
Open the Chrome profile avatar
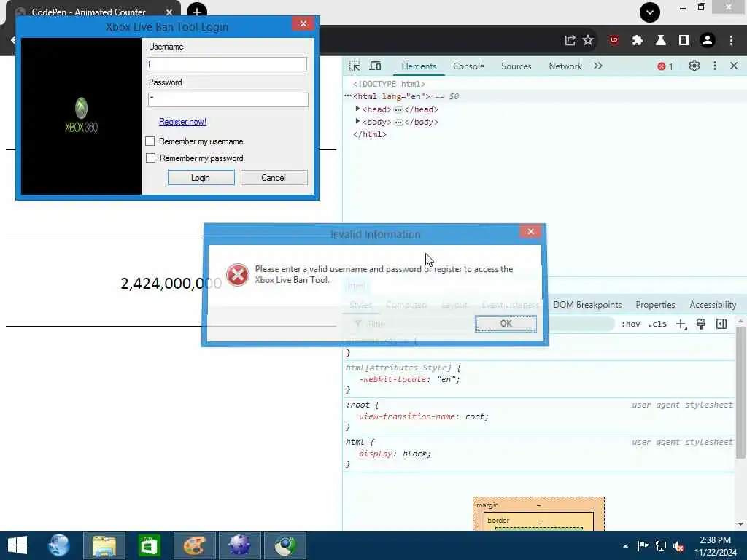point(708,41)
